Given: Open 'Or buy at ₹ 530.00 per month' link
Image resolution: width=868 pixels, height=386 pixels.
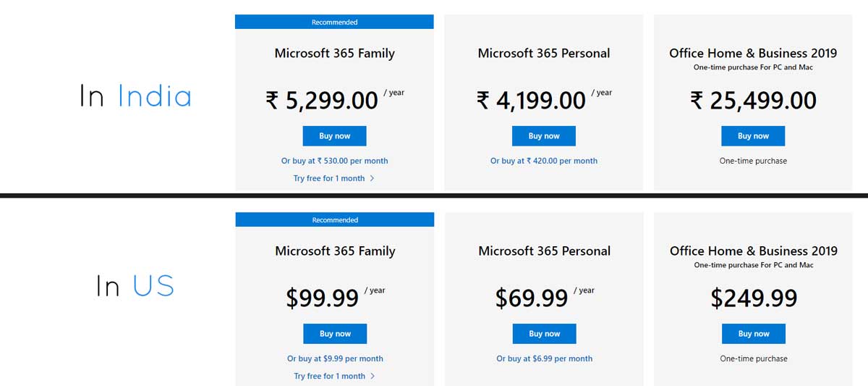Looking at the screenshot, I should pyautogui.click(x=335, y=161).
